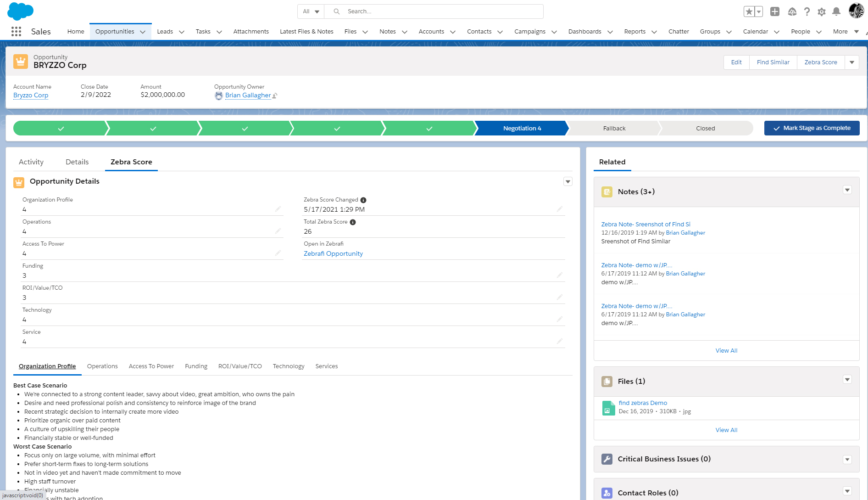Click the pencil edit icon for Organization Profile
Image resolution: width=868 pixels, height=500 pixels.
[x=278, y=209]
